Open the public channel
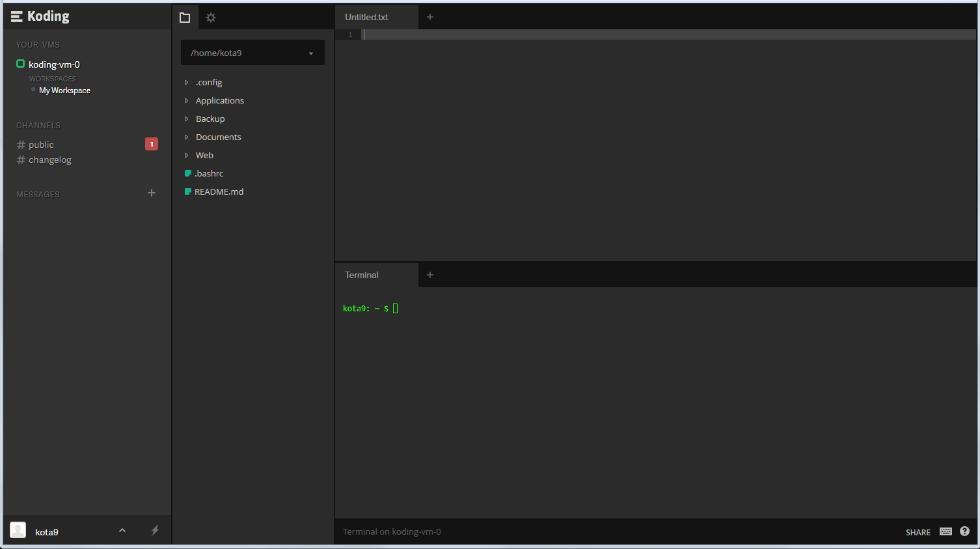 click(x=41, y=145)
